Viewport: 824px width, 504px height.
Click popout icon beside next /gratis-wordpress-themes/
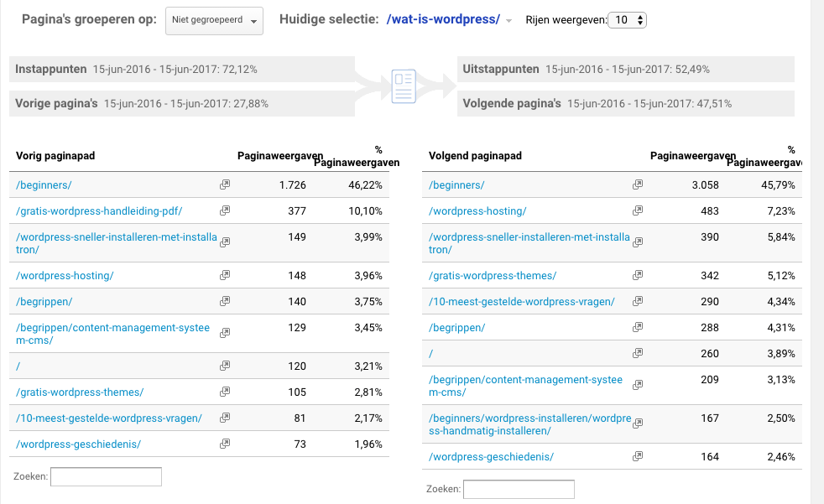point(638,275)
